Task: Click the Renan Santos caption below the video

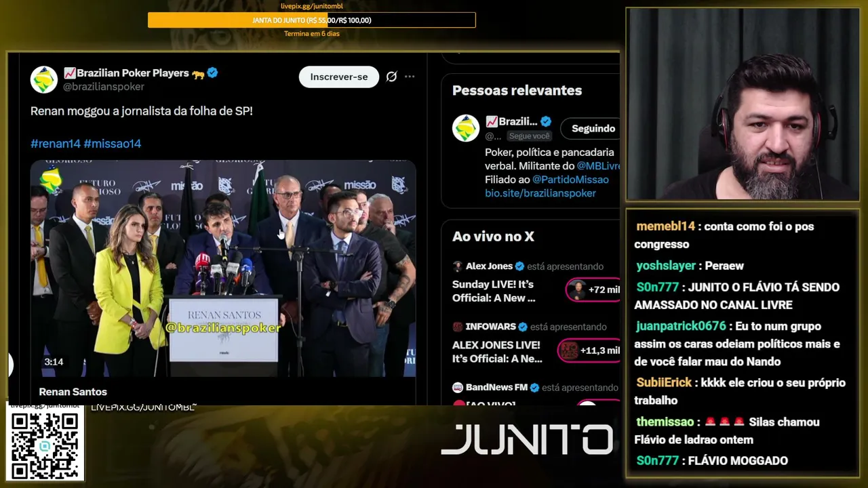Action: (x=73, y=392)
